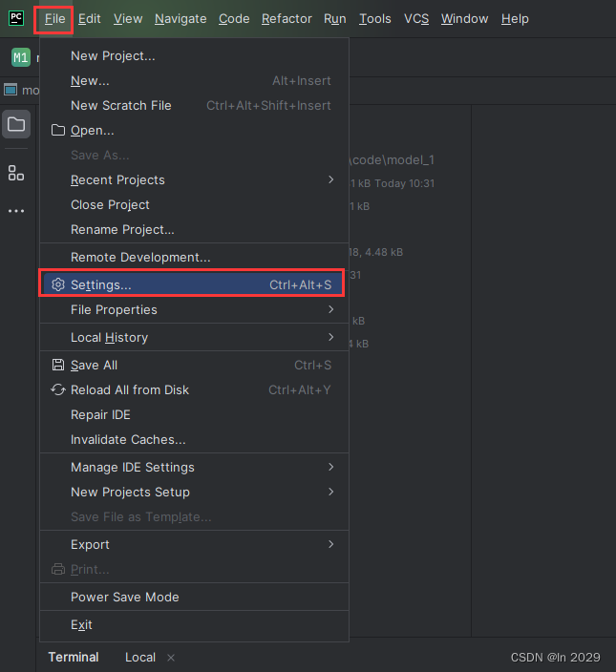Expand Local History submenu

pos(194,338)
